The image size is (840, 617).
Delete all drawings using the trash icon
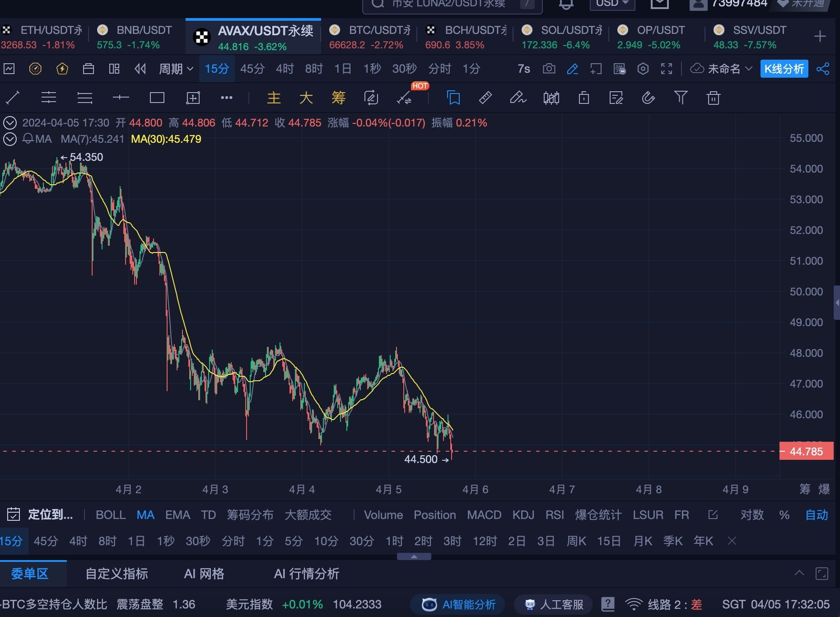(714, 98)
